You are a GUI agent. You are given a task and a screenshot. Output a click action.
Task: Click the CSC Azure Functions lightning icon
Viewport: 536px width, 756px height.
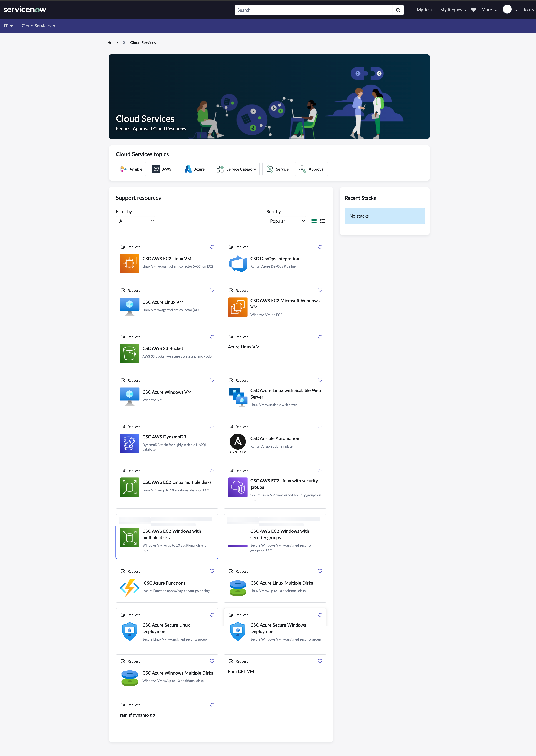coord(129,587)
